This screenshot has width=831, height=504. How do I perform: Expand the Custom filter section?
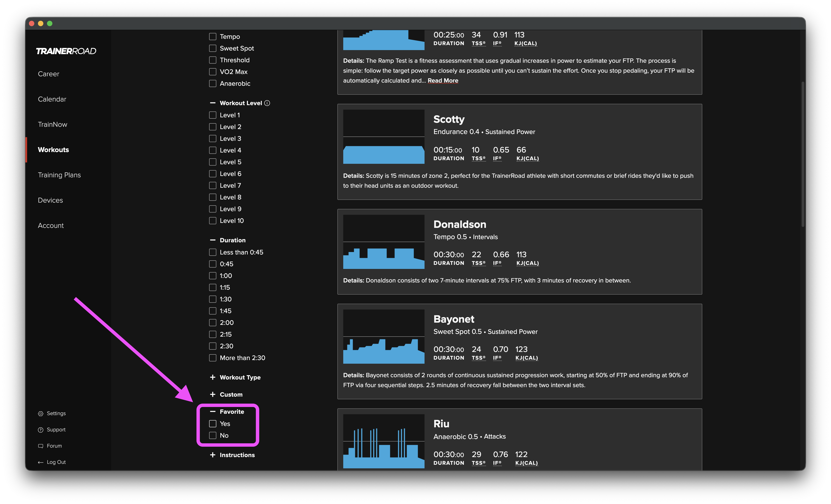pos(212,395)
